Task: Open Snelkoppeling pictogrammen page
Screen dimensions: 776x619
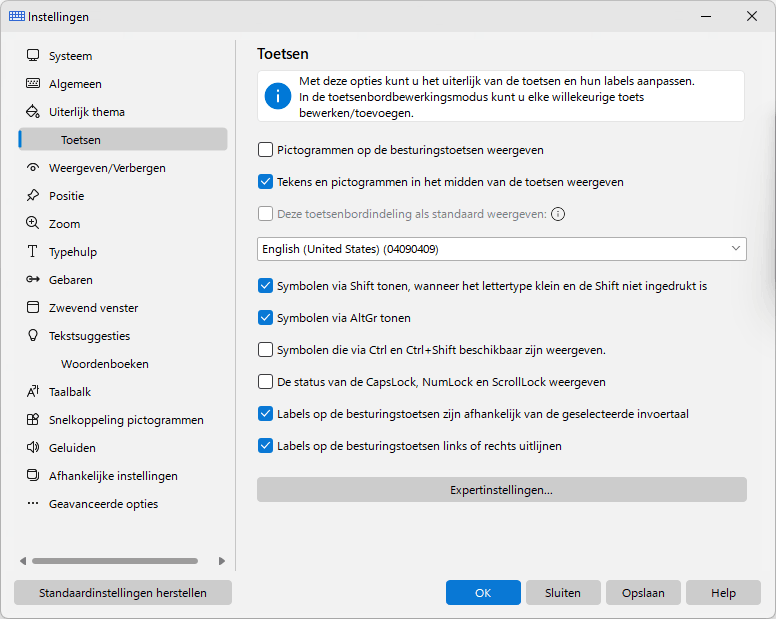Action: [123, 420]
